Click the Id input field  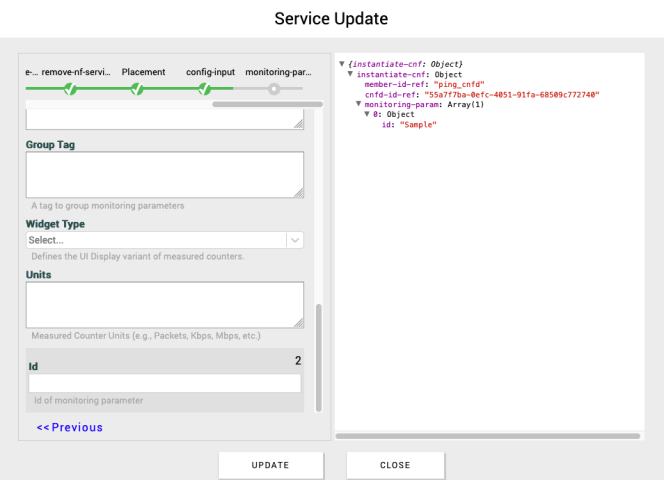point(164,384)
